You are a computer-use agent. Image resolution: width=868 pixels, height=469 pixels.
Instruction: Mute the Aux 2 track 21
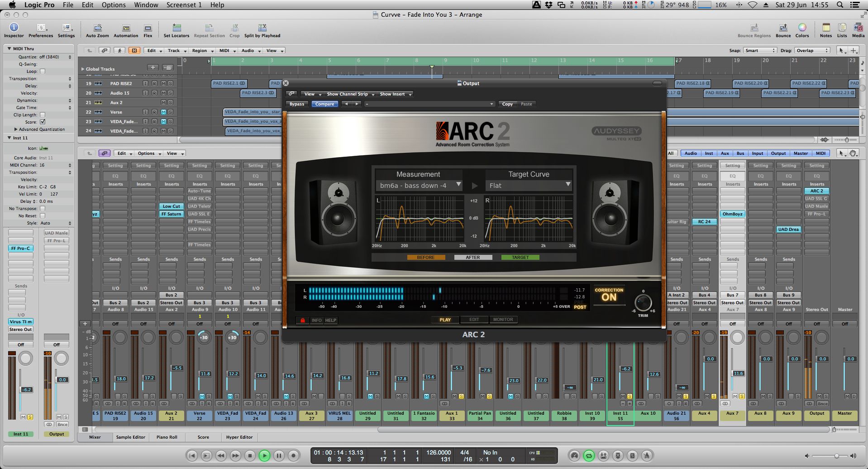(163, 102)
